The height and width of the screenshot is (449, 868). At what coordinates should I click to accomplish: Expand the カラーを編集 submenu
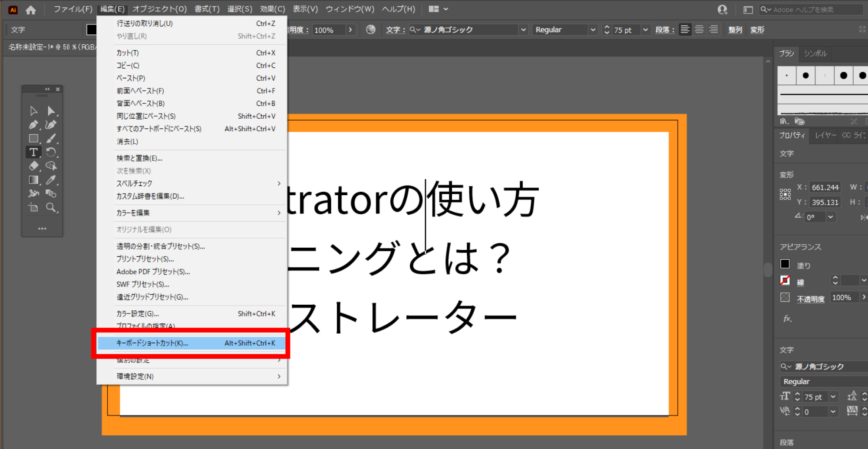(x=279, y=213)
